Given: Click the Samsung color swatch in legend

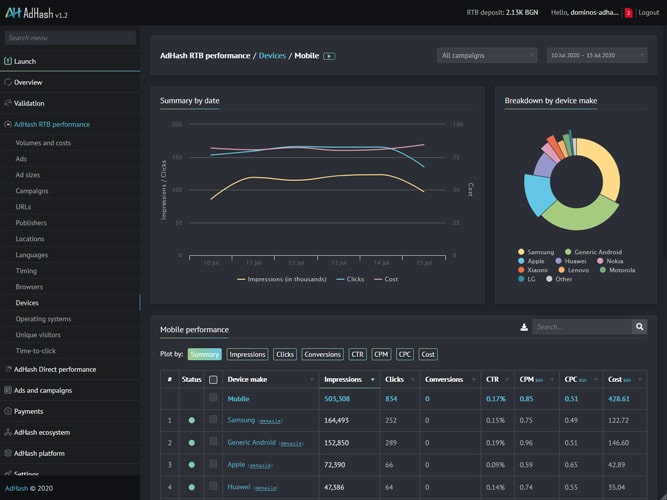Looking at the screenshot, I should click(x=521, y=252).
